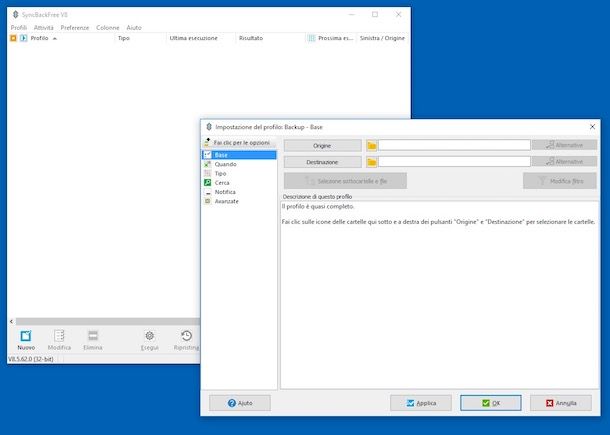The width and height of the screenshot is (610, 435).
Task: Expand the Notifica options section
Action: click(225, 192)
